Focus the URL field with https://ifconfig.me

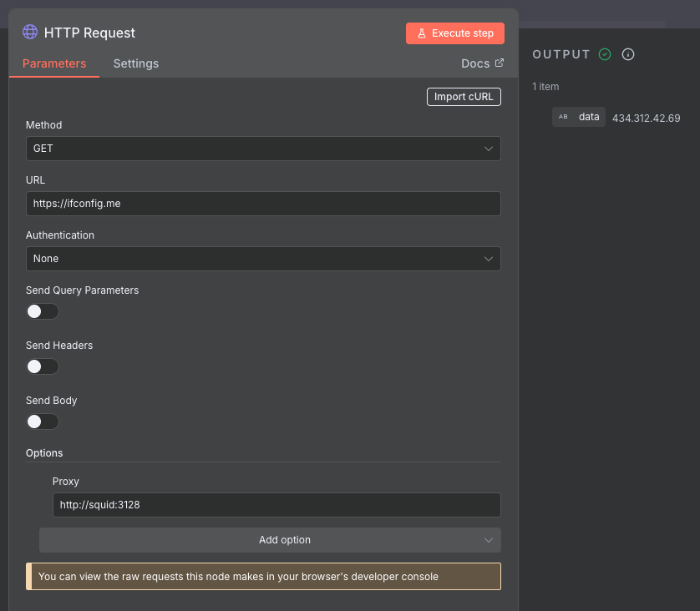pos(263,204)
